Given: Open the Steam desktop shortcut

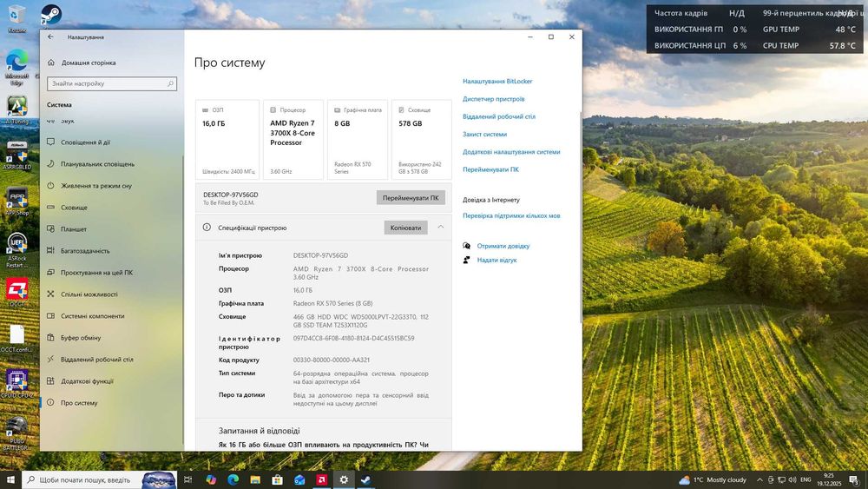Looking at the screenshot, I should [51, 16].
